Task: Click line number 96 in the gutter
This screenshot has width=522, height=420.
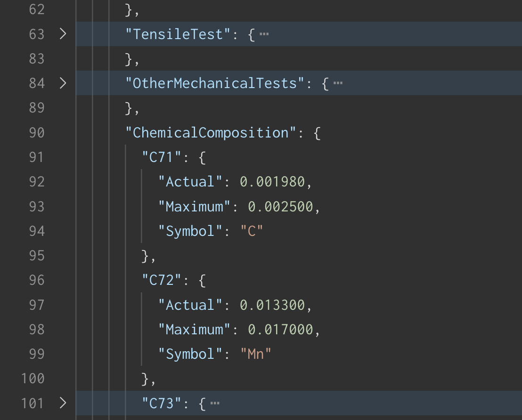Action: coord(37,280)
